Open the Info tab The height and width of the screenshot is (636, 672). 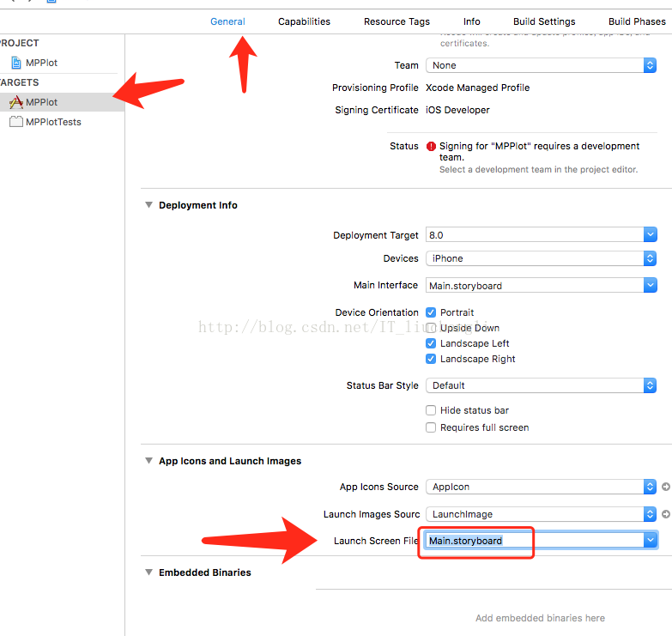(472, 21)
